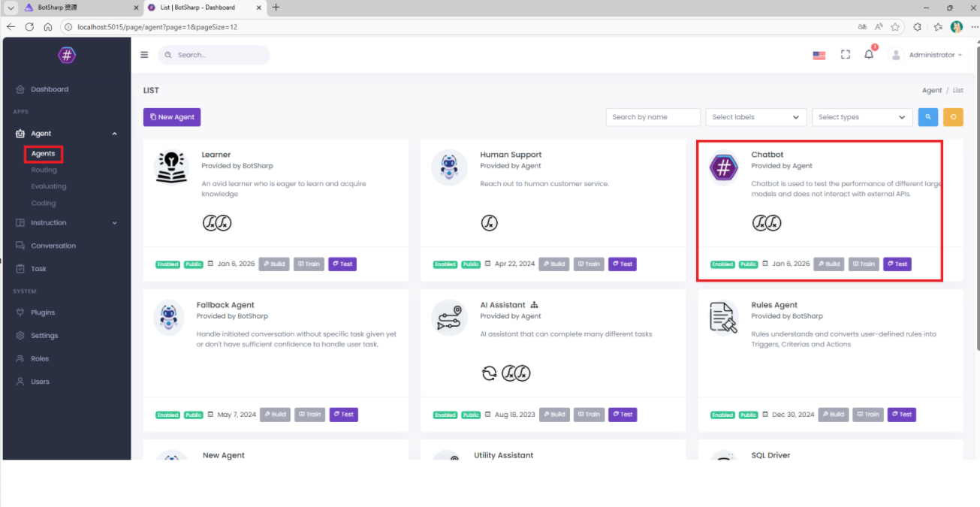Click the US flag language icon
This screenshot has height=507, width=980.
[819, 55]
